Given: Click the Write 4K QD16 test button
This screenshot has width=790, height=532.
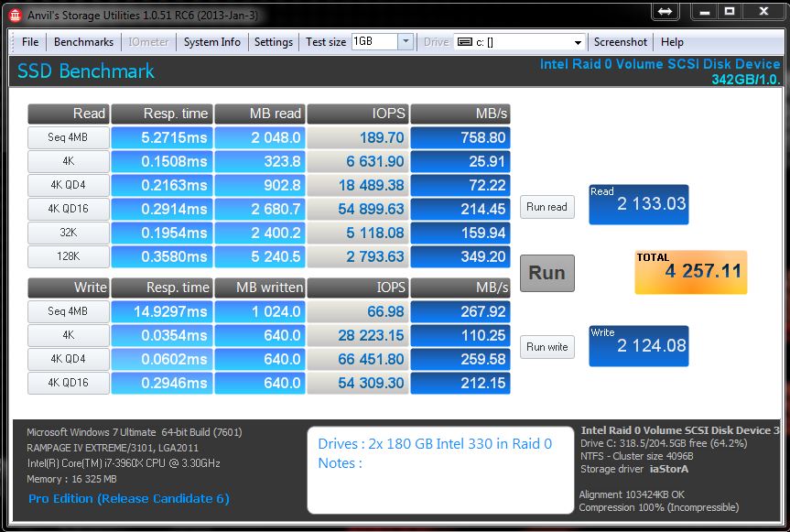Looking at the screenshot, I should coord(68,383).
